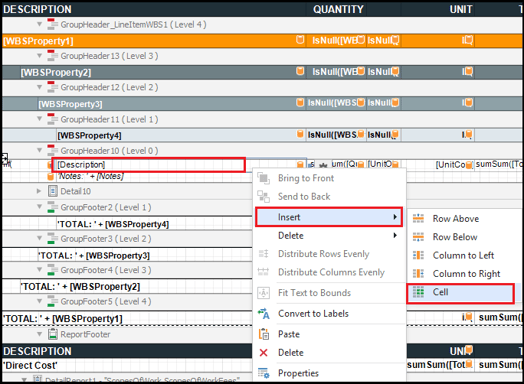Choose Distribute Rows Evenly
Image resolution: width=524 pixels, height=384 pixels.
tap(329, 254)
